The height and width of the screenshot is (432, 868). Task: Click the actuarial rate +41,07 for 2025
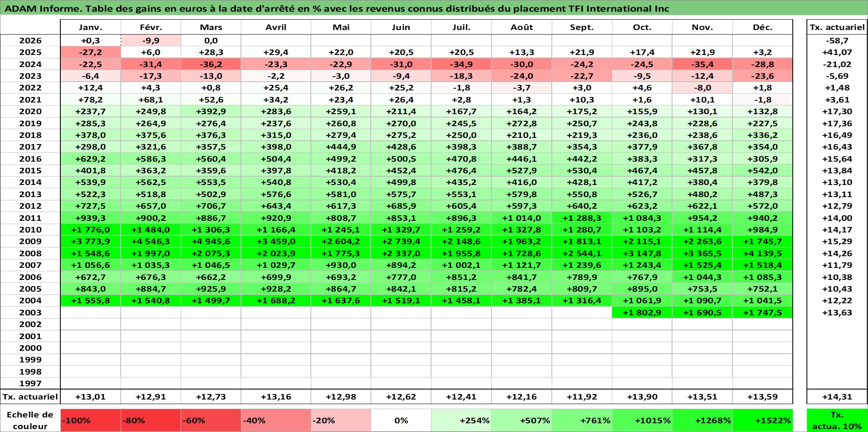point(837,52)
